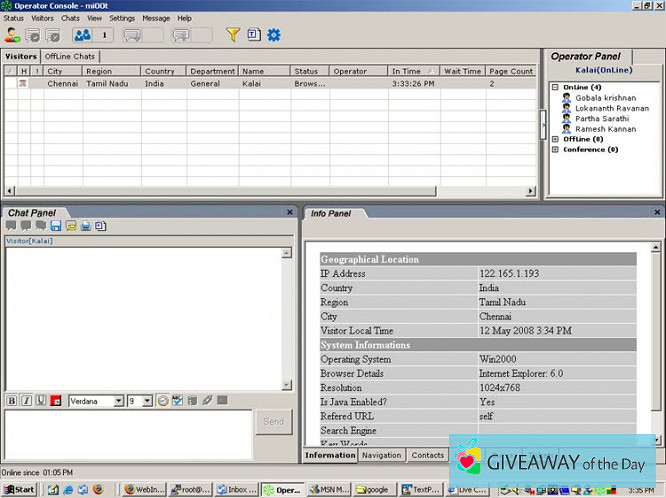Expand the OffLine operators group
Viewport: 666px width, 498px height.
tap(555, 139)
